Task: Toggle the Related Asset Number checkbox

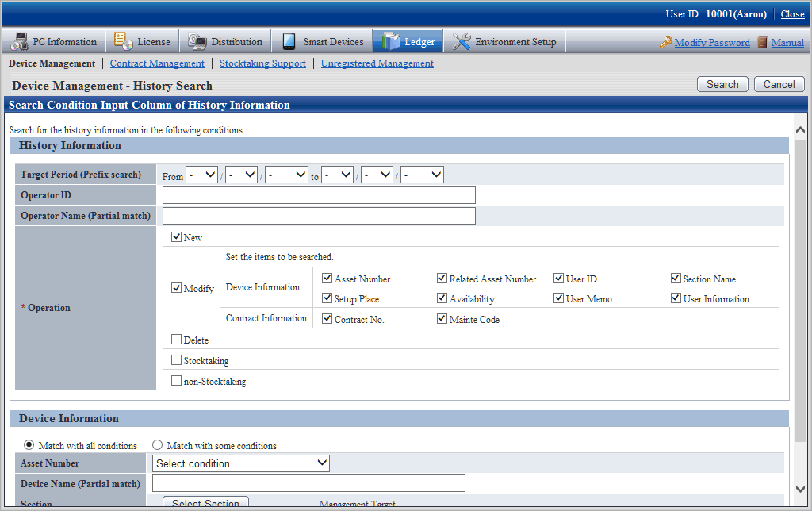Action: click(x=442, y=279)
